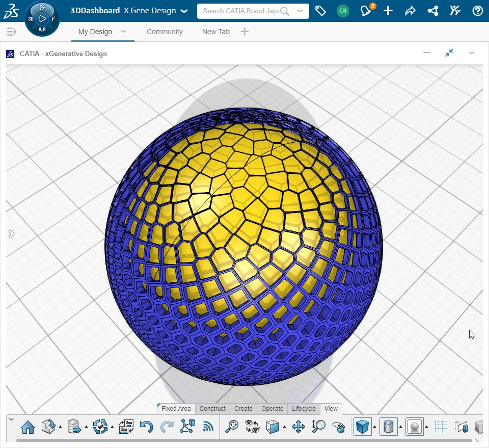The width and height of the screenshot is (489, 448).
Task: Open the 3DEXPERIENCE compass
Action: [x=42, y=19]
